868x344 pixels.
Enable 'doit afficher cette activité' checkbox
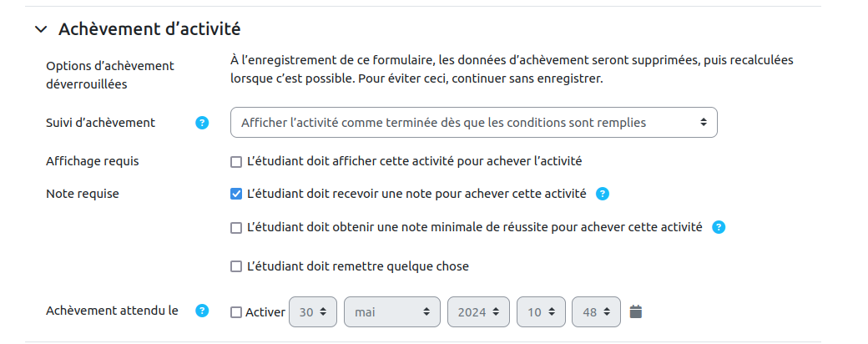(x=236, y=161)
